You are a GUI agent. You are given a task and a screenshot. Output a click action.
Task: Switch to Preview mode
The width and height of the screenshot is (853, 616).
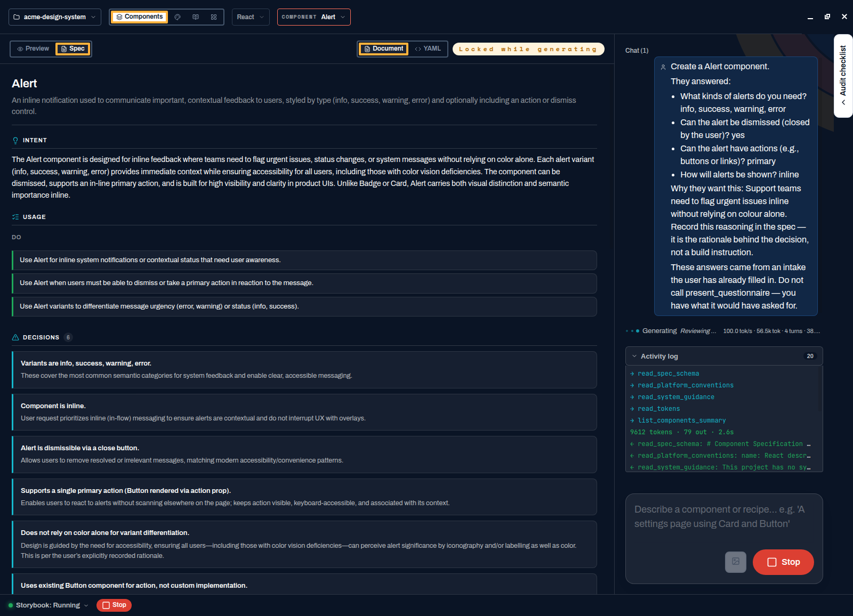pyautogui.click(x=33, y=48)
